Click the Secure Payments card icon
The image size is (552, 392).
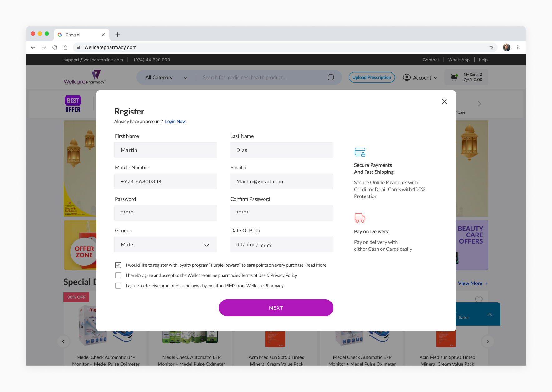pos(360,152)
